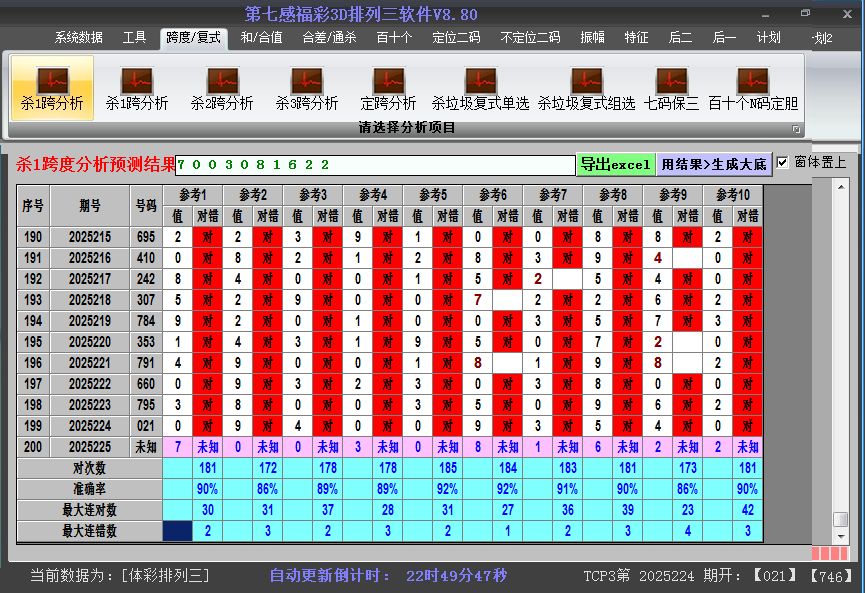Open 杀垃圾复式组选 analysis
Screen dimensions: 865x593
pos(586,88)
